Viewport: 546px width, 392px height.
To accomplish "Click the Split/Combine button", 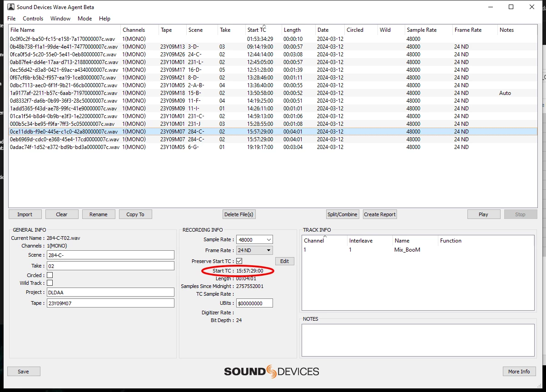I will 342,214.
